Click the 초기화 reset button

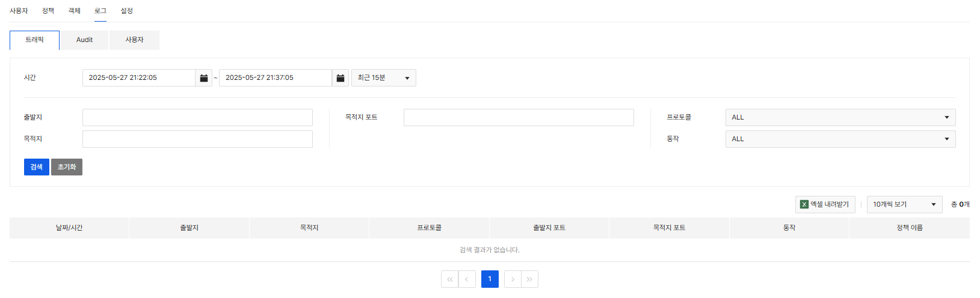67,167
